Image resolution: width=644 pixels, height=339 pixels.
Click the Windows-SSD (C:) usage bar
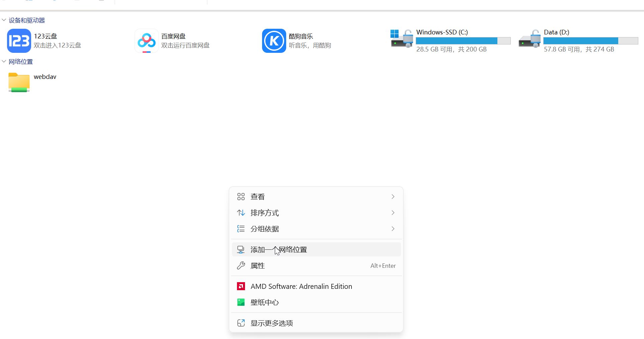point(463,41)
